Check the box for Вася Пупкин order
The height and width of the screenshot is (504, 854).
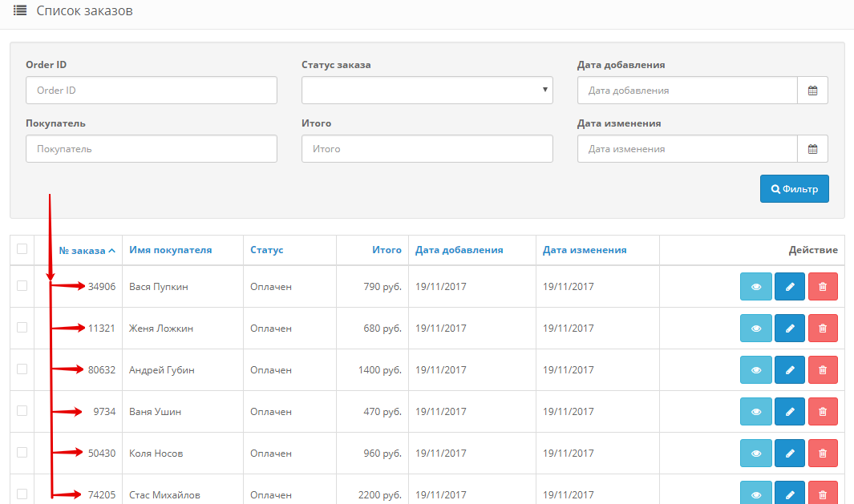click(22, 286)
